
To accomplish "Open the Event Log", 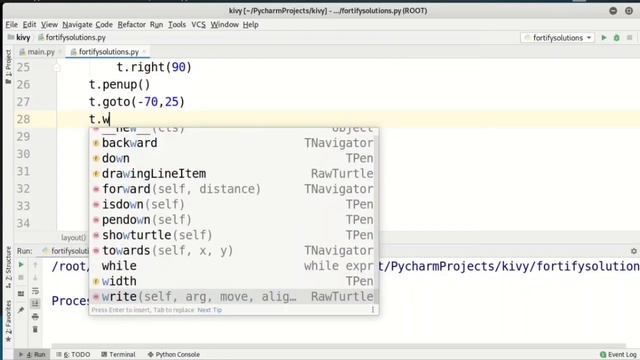I will [x=618, y=354].
